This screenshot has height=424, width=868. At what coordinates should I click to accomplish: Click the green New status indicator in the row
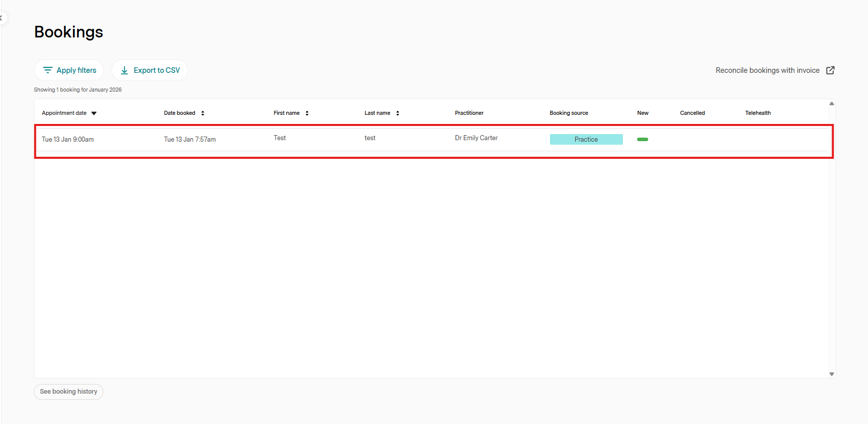click(x=642, y=139)
